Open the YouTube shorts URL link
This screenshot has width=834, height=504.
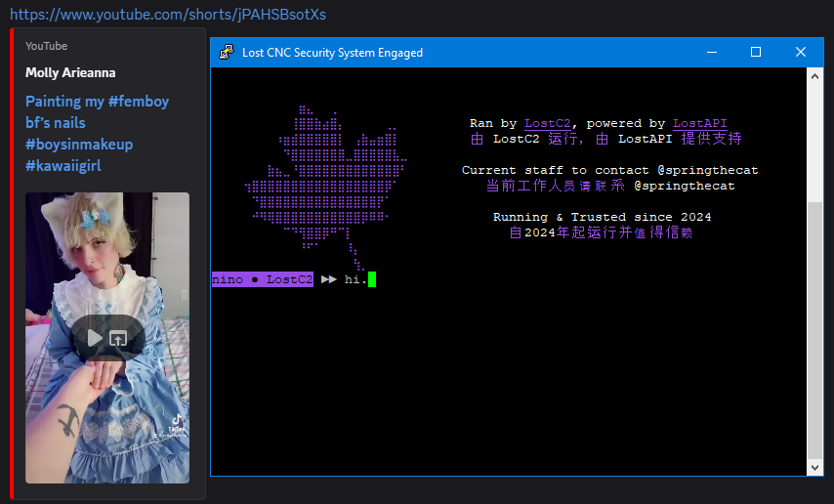click(x=168, y=15)
